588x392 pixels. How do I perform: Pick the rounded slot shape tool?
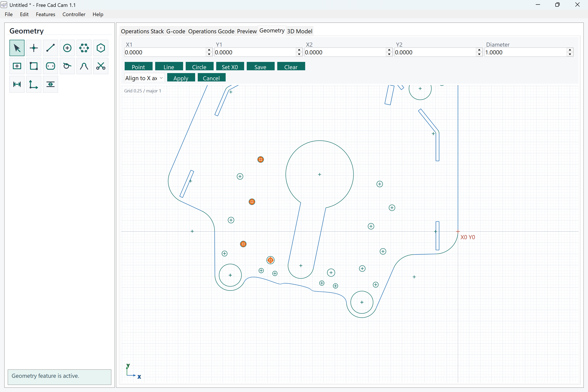(50, 66)
